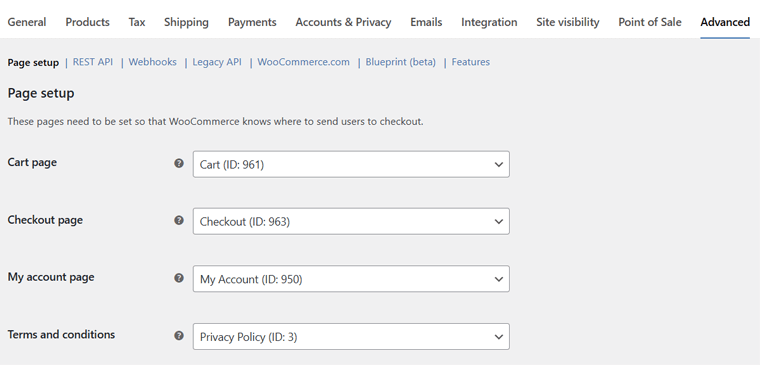The image size is (760, 365).
Task: Expand the My account page dropdown
Action: point(351,279)
